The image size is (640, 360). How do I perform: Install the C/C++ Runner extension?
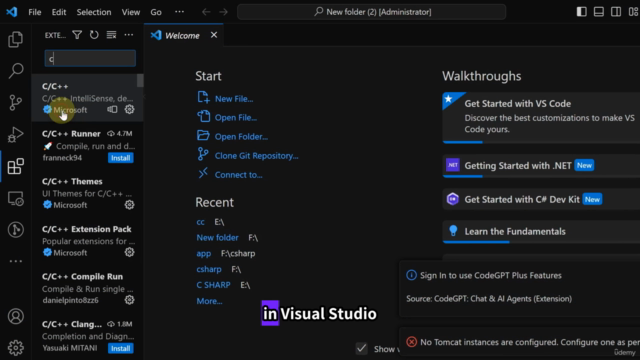tap(120, 158)
